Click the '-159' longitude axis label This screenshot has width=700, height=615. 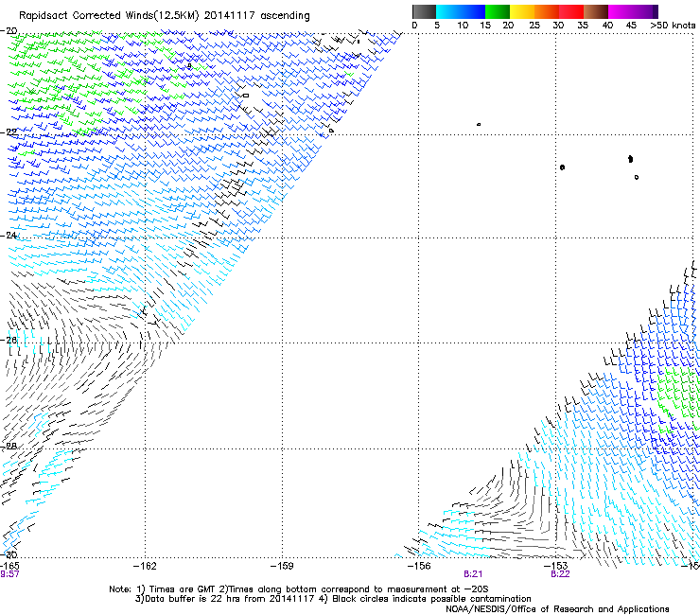[x=282, y=567]
